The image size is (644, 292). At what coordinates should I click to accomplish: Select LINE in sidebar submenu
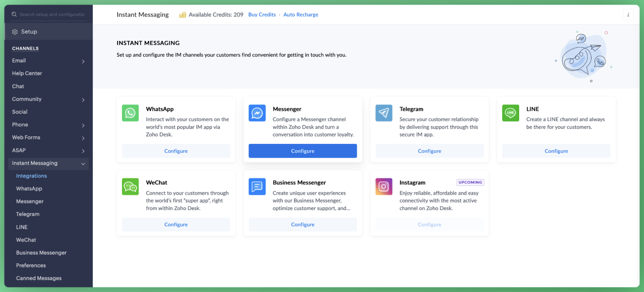coord(22,227)
